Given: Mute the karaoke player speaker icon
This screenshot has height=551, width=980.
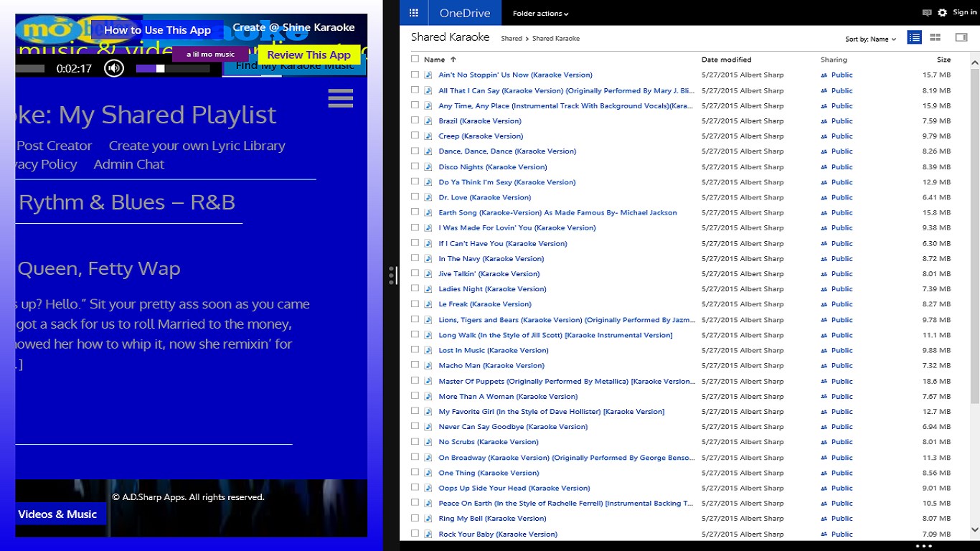Looking at the screenshot, I should point(113,67).
